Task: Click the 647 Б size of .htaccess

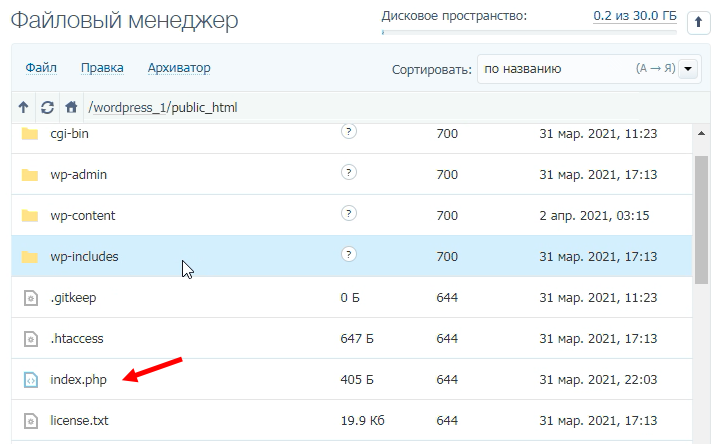Action: click(x=357, y=339)
